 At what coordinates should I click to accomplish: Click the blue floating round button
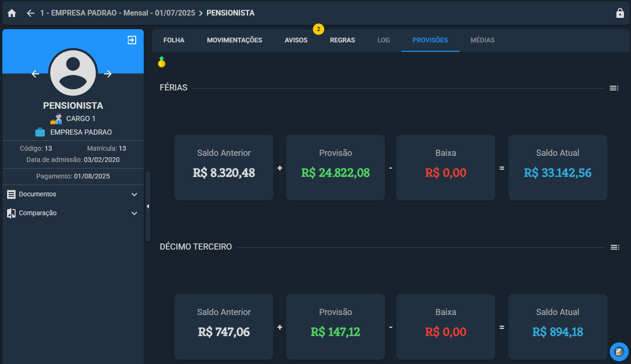(619, 351)
